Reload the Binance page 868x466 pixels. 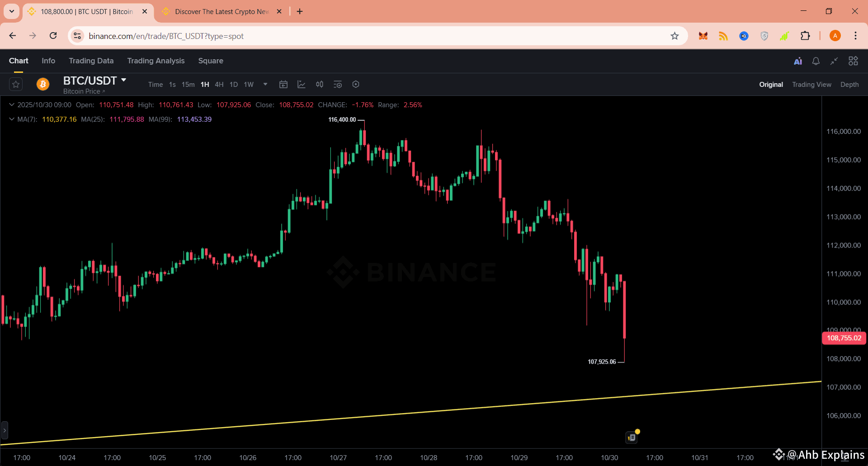(53, 36)
